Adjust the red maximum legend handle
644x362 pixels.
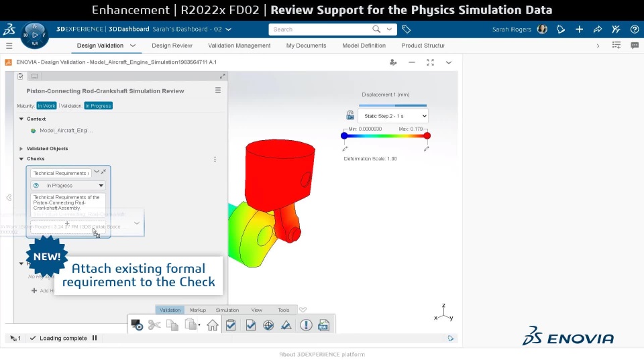tap(427, 135)
